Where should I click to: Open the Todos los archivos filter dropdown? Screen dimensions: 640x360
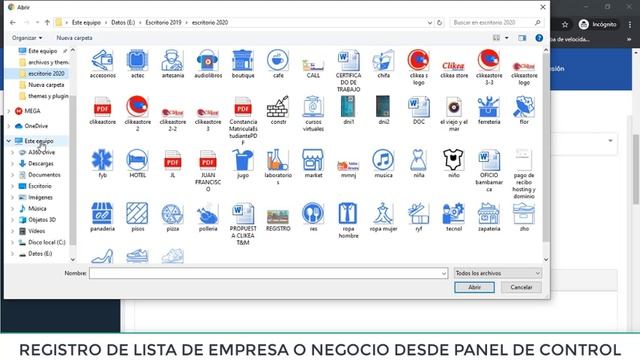point(498,273)
